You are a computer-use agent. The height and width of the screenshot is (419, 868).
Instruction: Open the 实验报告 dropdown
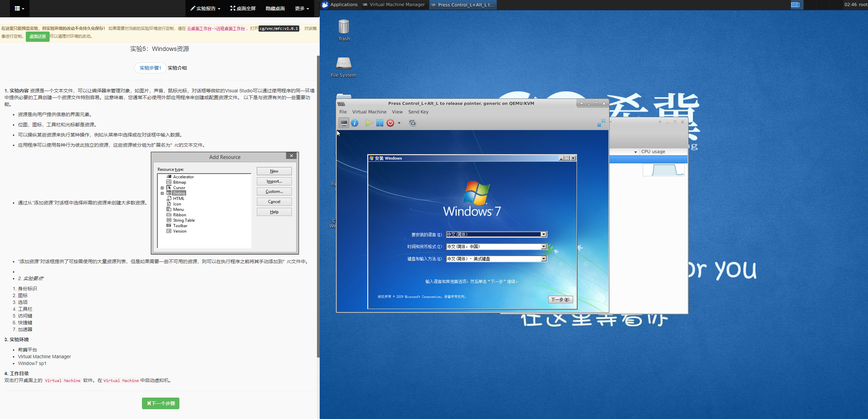point(205,8)
